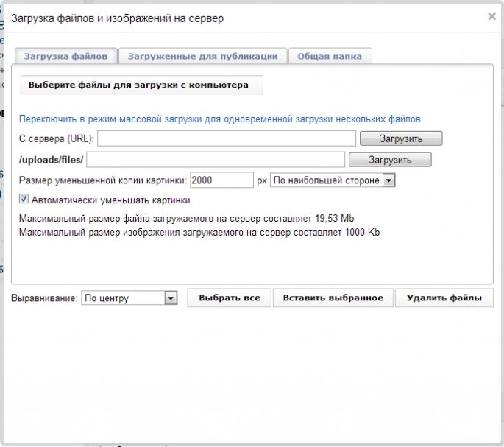Focus the 'С сервера (URL)' text field
Viewport: 504px width, 447px height.
click(x=227, y=138)
